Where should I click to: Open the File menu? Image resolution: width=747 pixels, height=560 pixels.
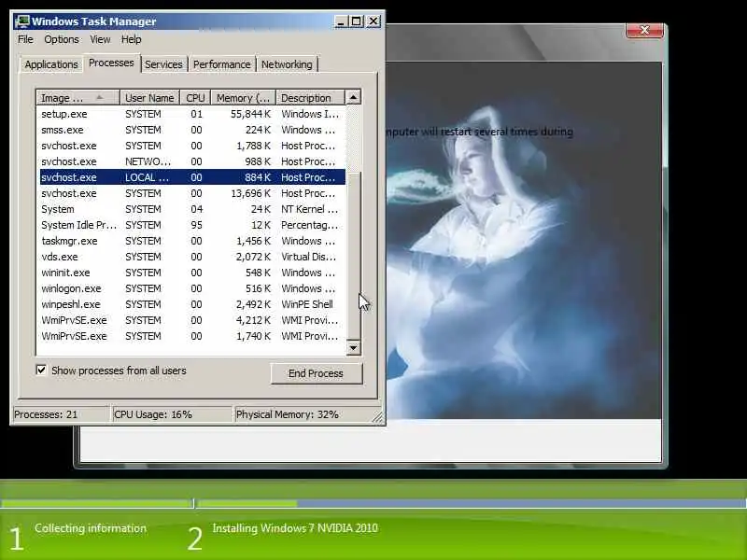coord(25,39)
